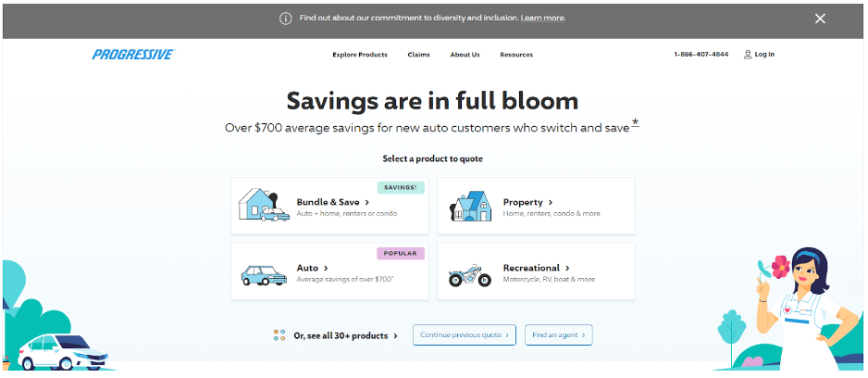Screen dimensions: 868x378
Task: Click the Find an agent button
Action: (x=559, y=334)
